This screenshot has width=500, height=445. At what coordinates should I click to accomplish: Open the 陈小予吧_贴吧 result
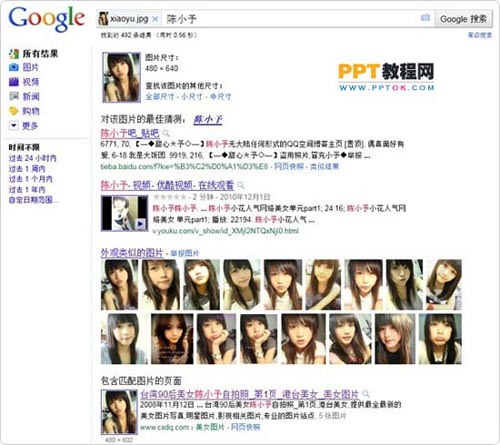(130, 133)
